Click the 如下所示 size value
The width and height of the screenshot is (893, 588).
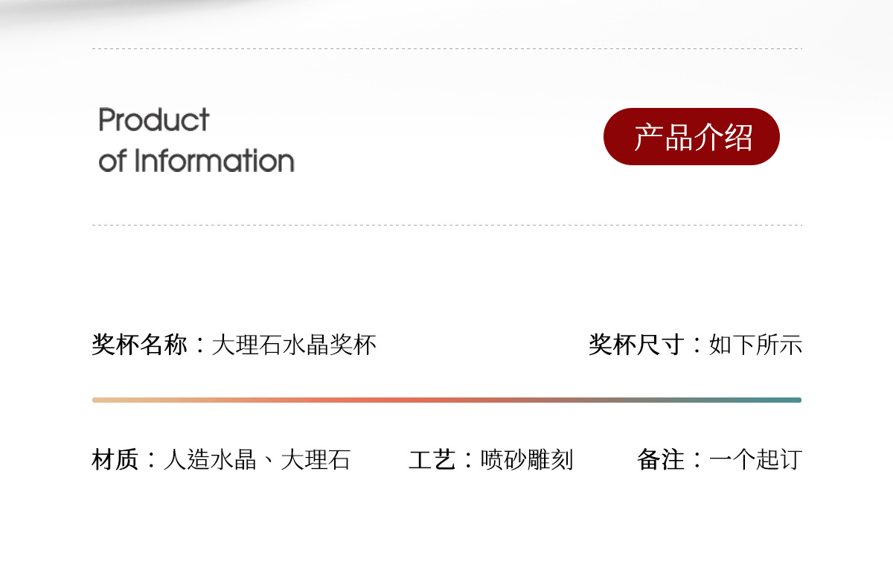tap(755, 345)
